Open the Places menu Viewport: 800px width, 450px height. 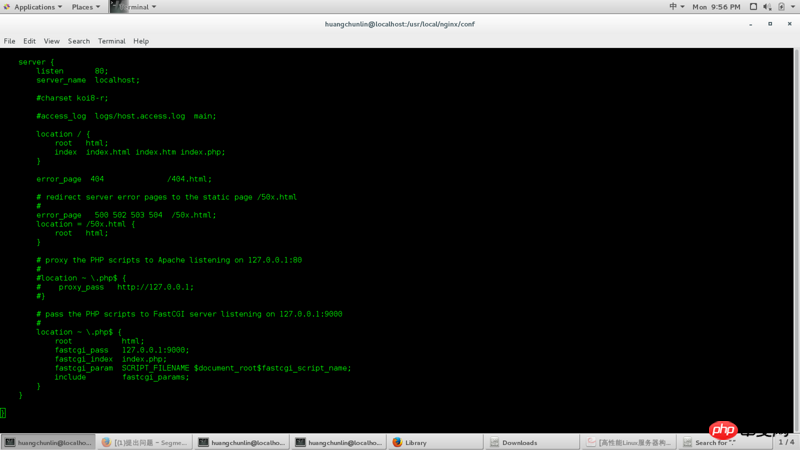[x=86, y=7]
